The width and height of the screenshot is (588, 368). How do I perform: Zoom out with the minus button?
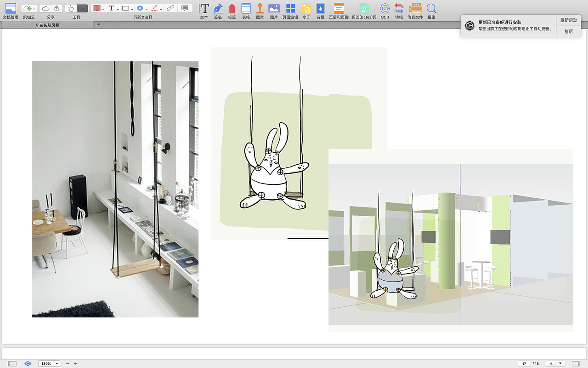(x=68, y=363)
